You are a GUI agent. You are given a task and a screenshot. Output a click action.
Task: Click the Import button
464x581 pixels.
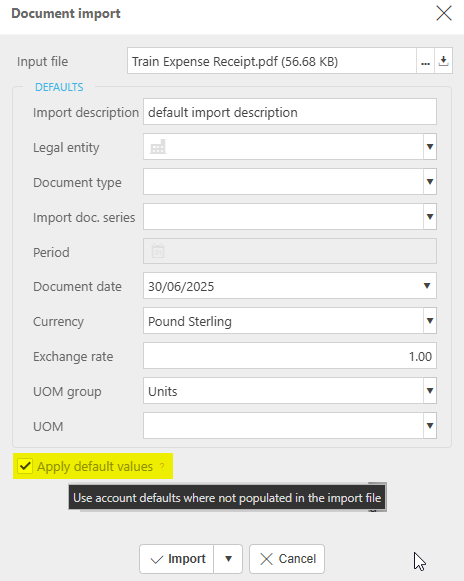click(177, 559)
